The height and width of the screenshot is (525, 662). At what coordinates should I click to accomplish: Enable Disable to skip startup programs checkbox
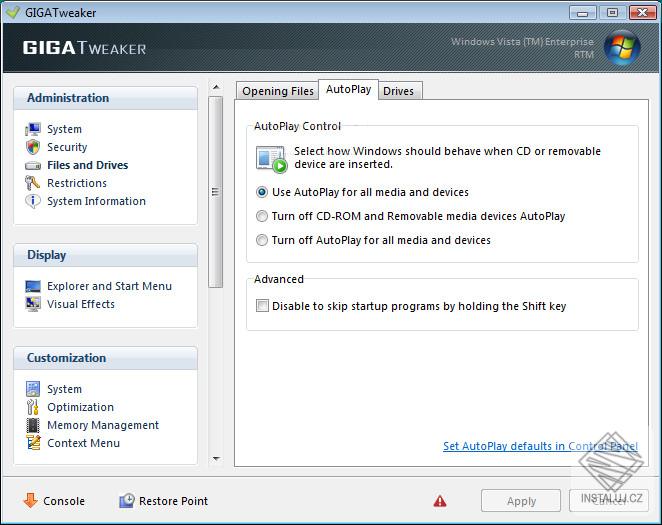(x=262, y=306)
